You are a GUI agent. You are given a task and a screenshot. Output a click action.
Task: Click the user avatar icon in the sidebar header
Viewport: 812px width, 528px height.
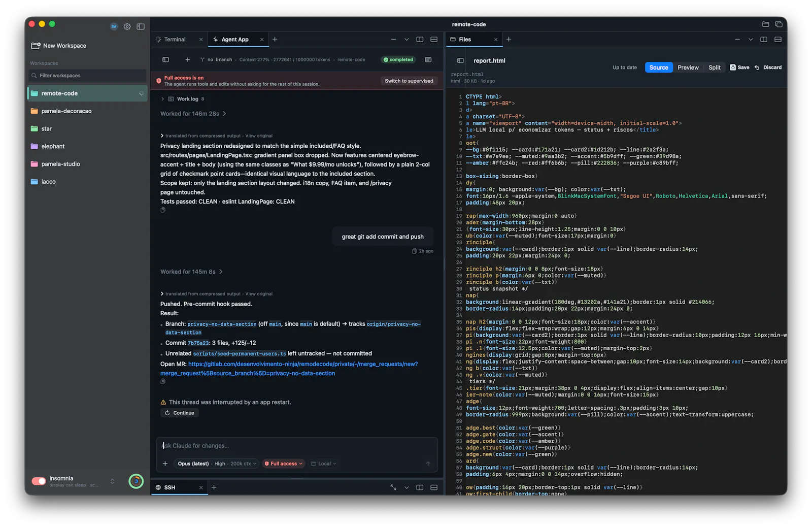tap(114, 26)
